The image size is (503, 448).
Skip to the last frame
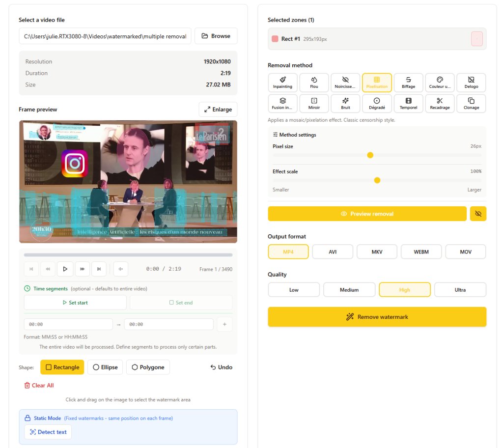click(x=99, y=269)
